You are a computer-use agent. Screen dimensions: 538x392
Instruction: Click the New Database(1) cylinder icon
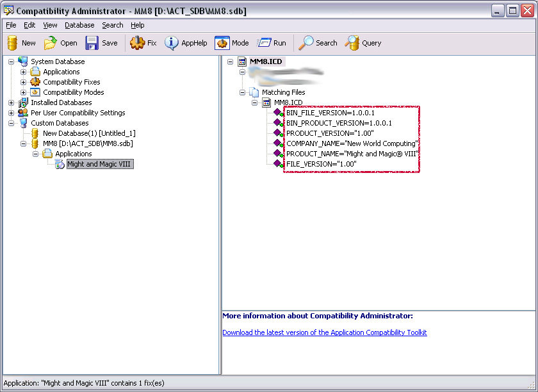coord(35,133)
